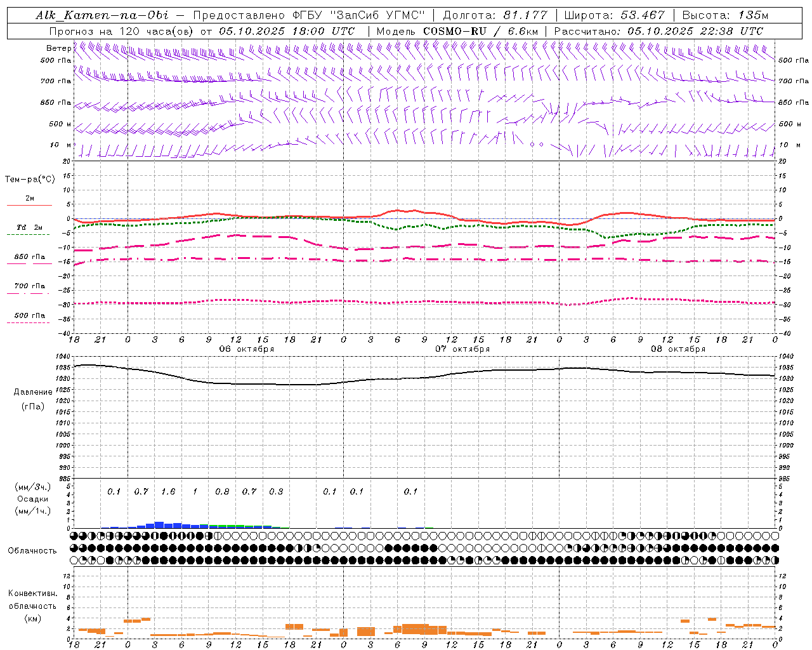Screen dimensions: 812x650
Task: Click the Долгота: 81.177 value
Action: click(494, 15)
